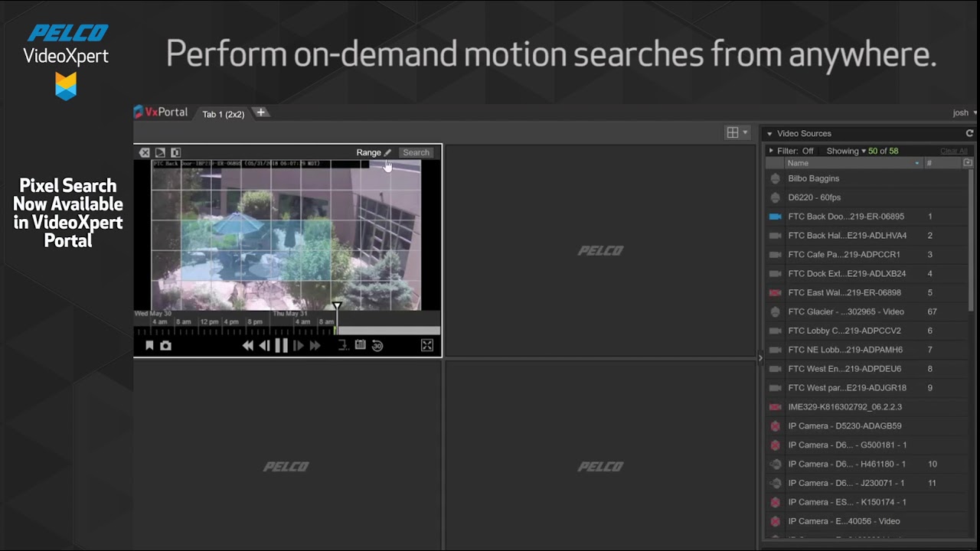Refresh the Video Sources list

point(969,133)
